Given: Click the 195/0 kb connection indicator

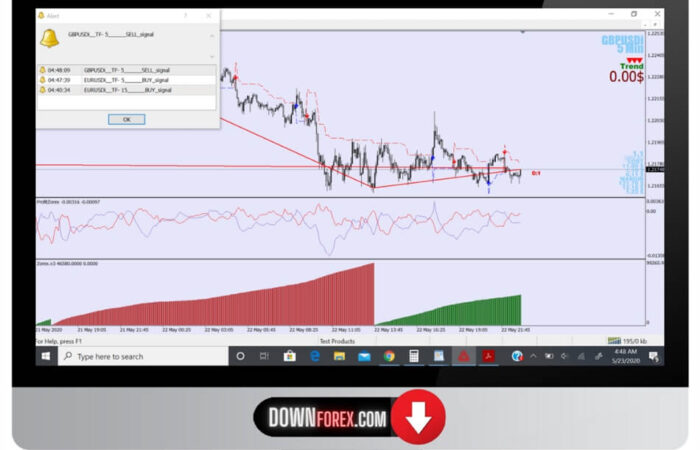Looking at the screenshot, I should 627,341.
